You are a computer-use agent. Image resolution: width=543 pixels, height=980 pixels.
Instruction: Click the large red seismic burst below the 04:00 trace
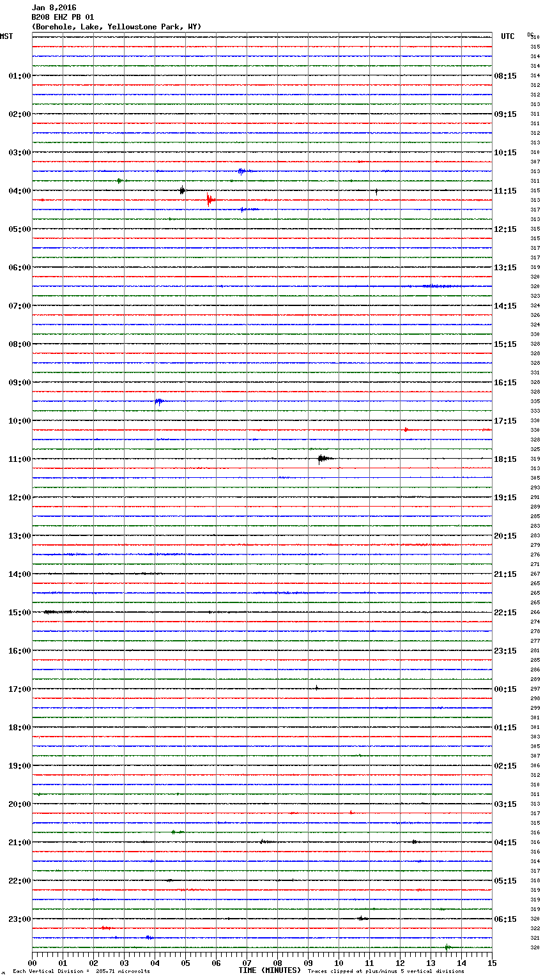210,199
